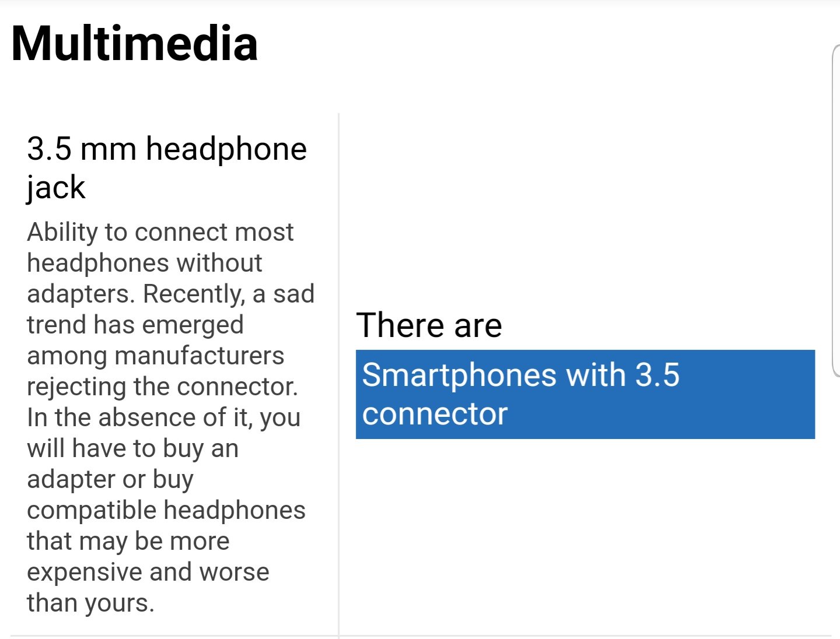
Task: Click the word "jack" in the feature title
Action: pos(55,188)
